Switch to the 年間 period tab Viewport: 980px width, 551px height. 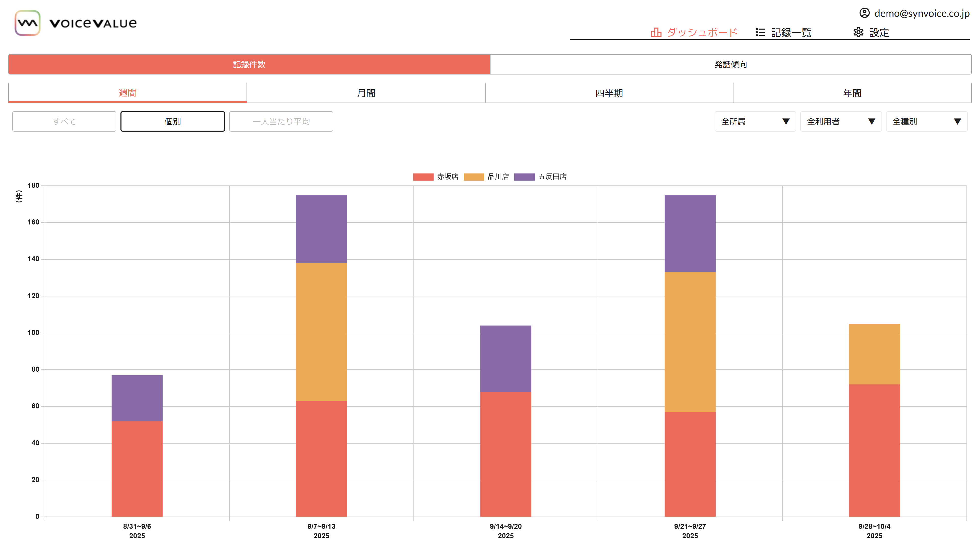coord(852,93)
